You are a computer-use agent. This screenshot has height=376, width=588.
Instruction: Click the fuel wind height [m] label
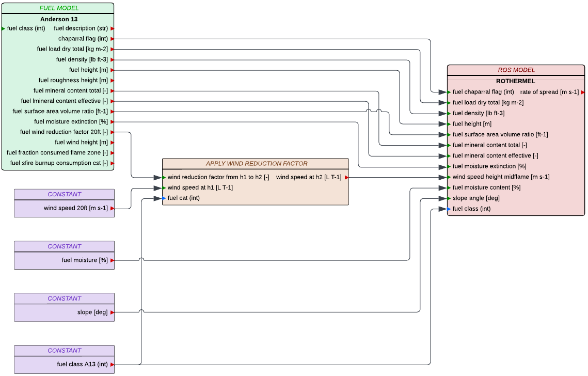(82, 142)
